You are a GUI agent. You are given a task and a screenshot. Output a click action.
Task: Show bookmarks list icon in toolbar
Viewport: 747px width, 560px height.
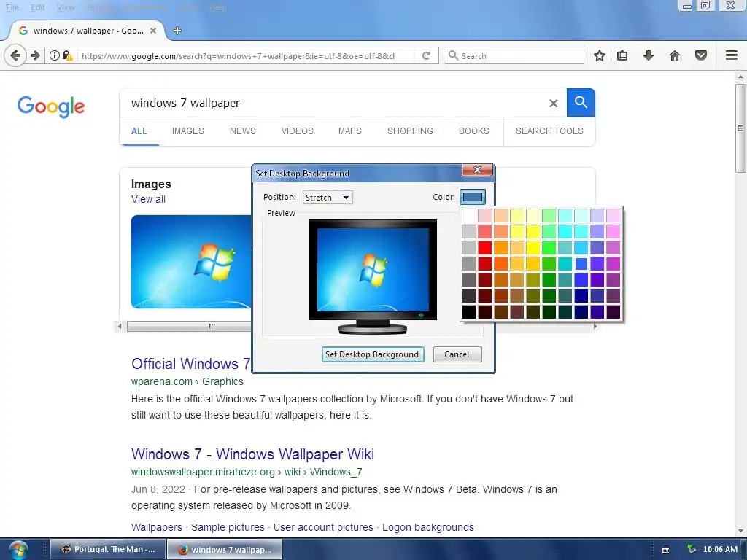click(622, 55)
